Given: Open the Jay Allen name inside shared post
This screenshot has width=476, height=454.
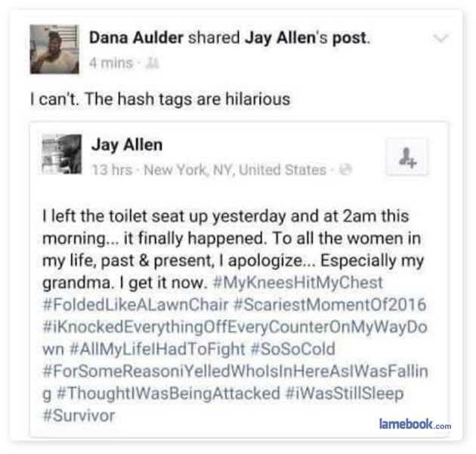Looking at the screenshot, I should click(127, 145).
